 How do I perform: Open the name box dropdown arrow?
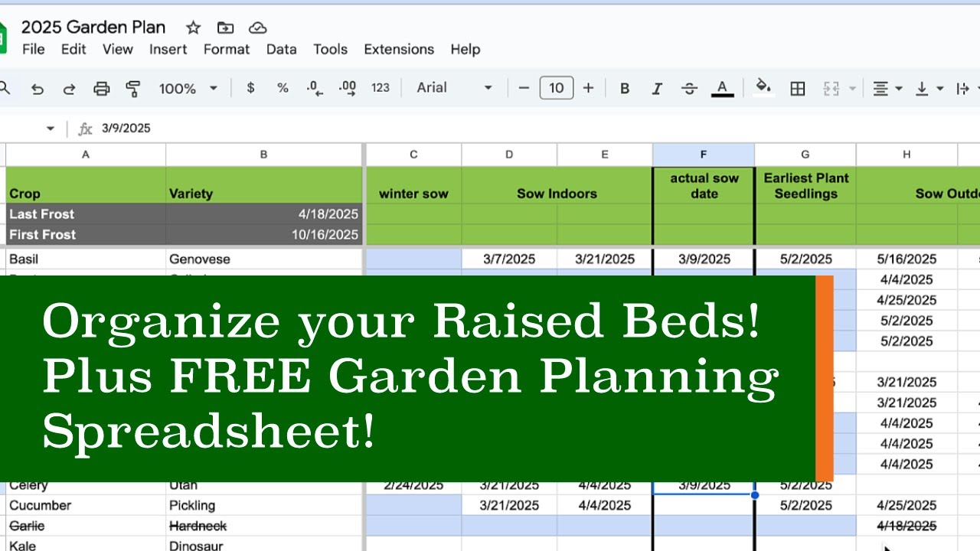51,129
